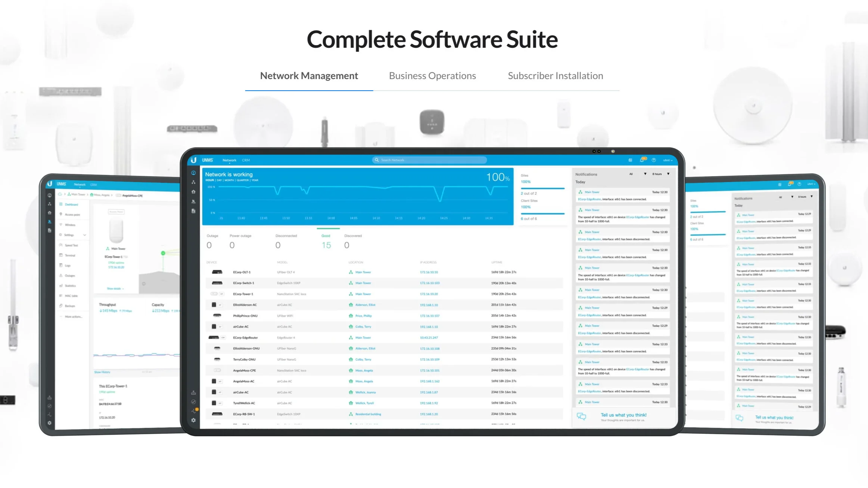Image resolution: width=868 pixels, height=488 pixels.
Task: Open the sites topology icon in center sidebar
Action: coord(193,182)
